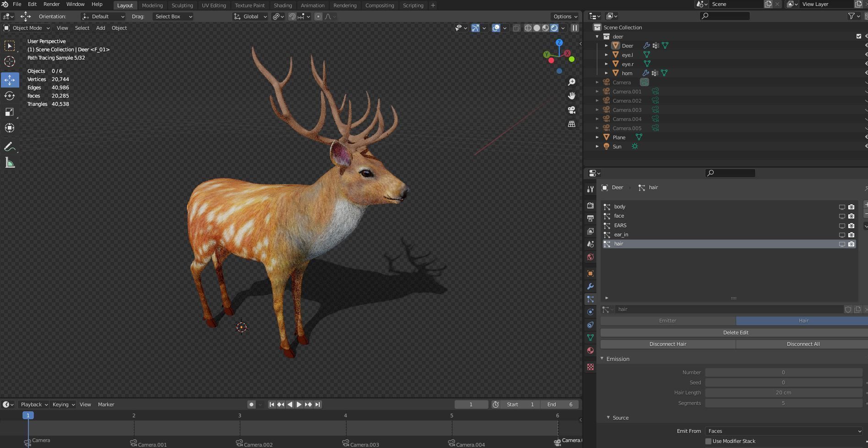Toggle camera view with the camera gizmo

point(572,110)
